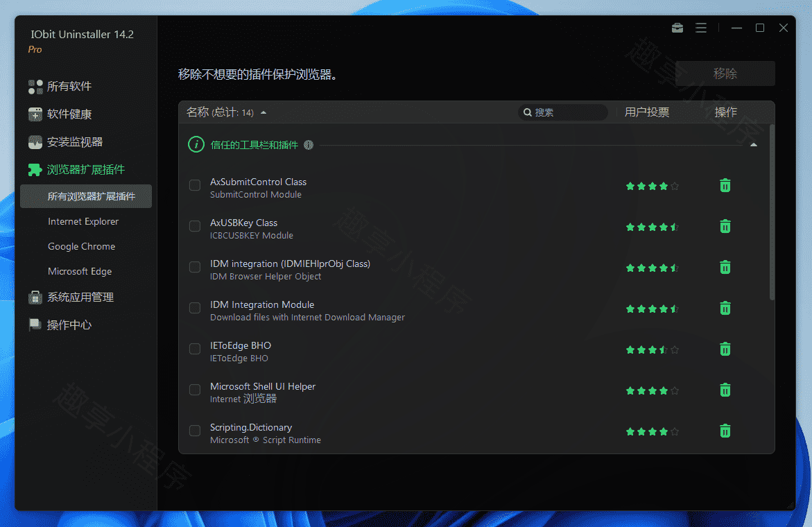Open the hamburger options menu
The width and height of the screenshot is (812, 527).
point(700,28)
